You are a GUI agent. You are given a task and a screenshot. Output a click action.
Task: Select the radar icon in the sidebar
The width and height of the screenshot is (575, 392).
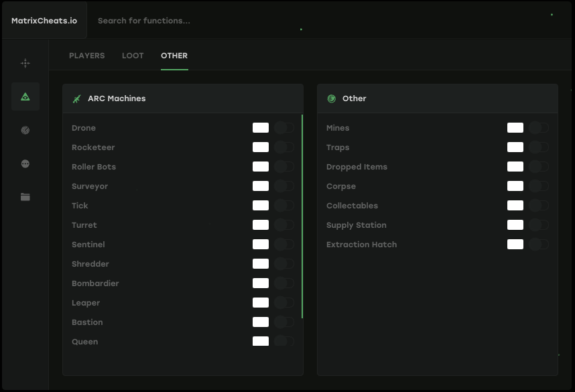click(x=25, y=130)
